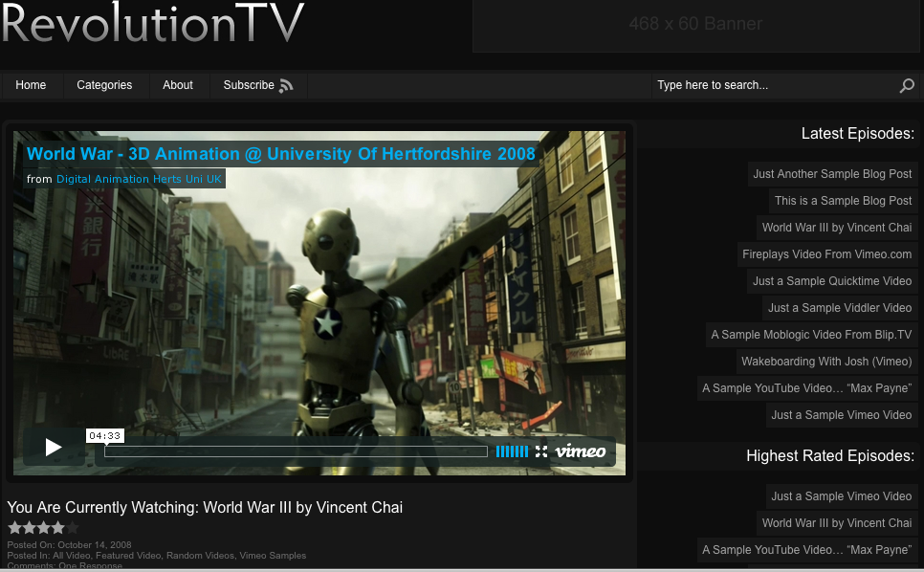Click the 468 x 60 Banner area

tap(696, 25)
